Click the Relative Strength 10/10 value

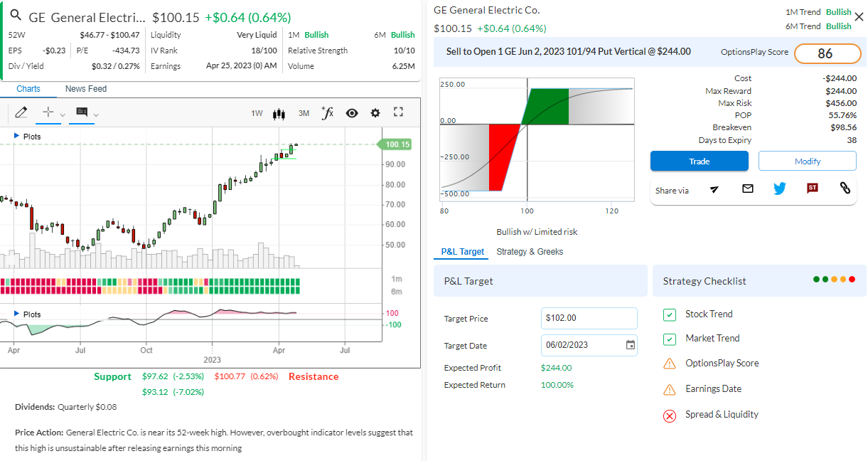[x=404, y=51]
